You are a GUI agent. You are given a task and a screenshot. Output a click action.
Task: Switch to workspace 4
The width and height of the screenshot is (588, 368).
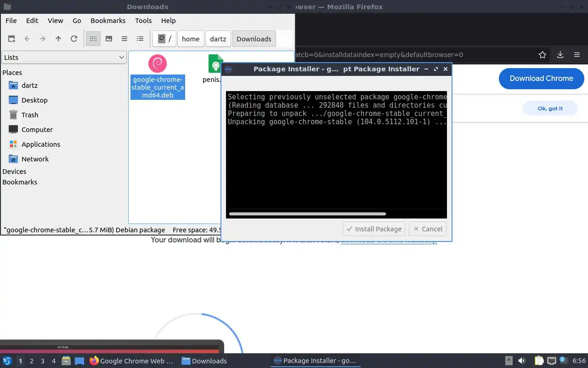(54, 361)
